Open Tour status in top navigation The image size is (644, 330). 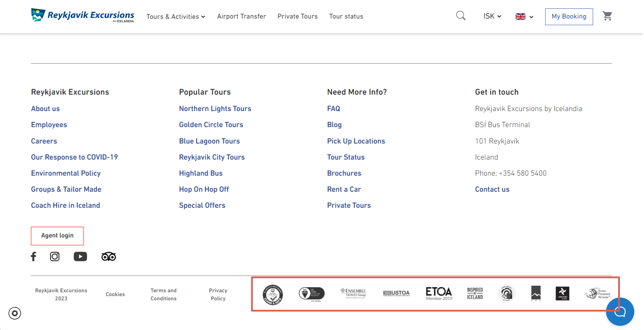[346, 16]
